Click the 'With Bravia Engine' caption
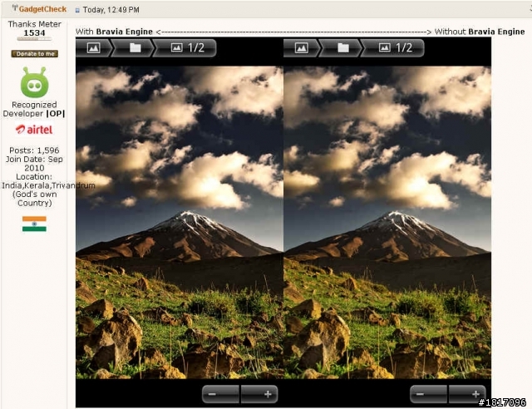Viewport: 532px width, 409px height. (x=114, y=32)
